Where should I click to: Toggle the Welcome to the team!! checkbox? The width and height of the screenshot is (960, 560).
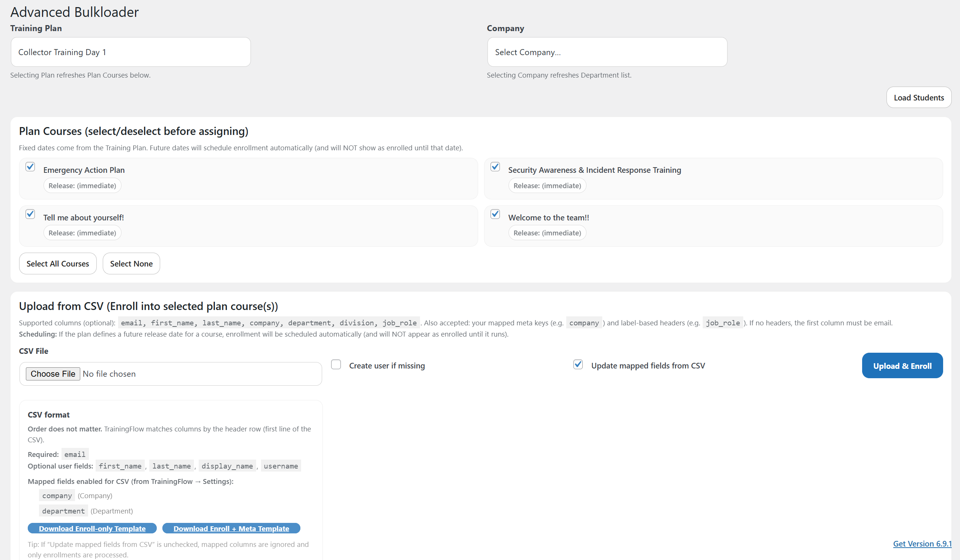coord(495,214)
